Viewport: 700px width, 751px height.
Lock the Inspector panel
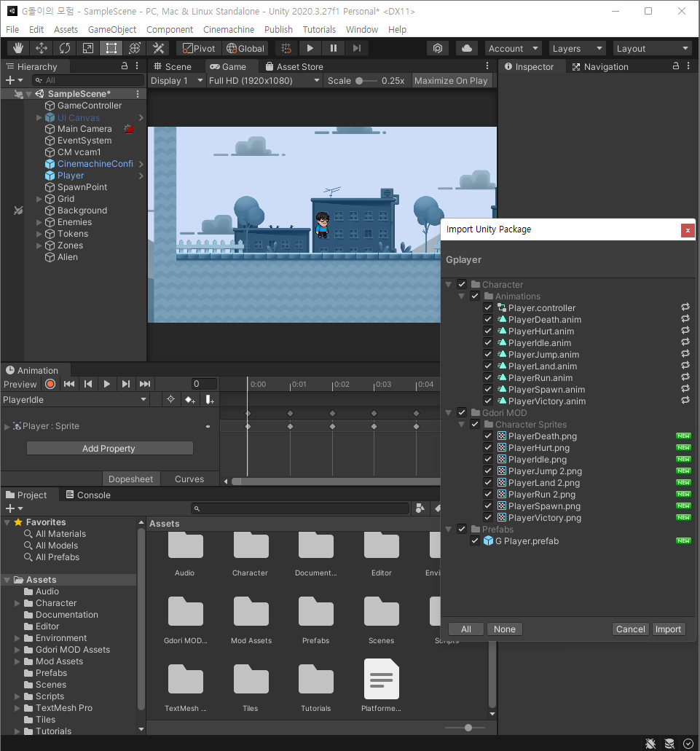coord(675,66)
